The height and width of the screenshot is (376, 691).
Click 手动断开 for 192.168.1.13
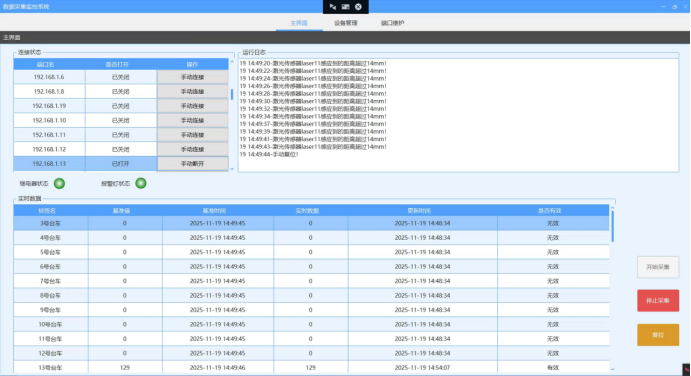[193, 164]
